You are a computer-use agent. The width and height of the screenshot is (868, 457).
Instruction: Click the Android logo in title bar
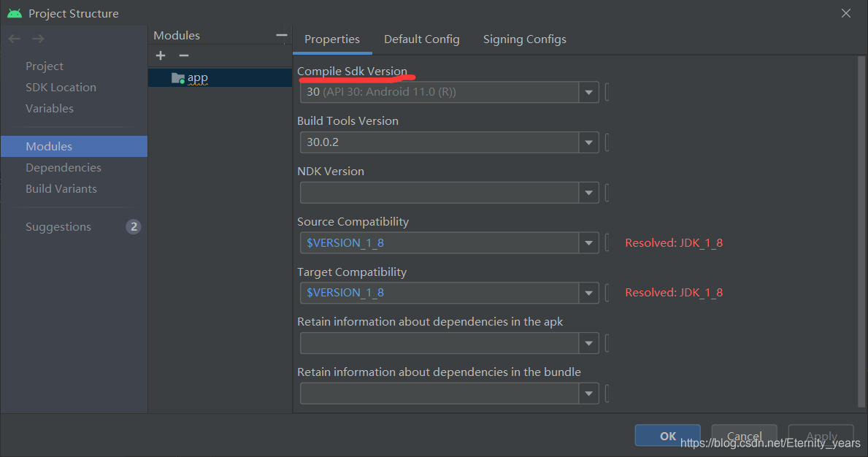[x=15, y=13]
